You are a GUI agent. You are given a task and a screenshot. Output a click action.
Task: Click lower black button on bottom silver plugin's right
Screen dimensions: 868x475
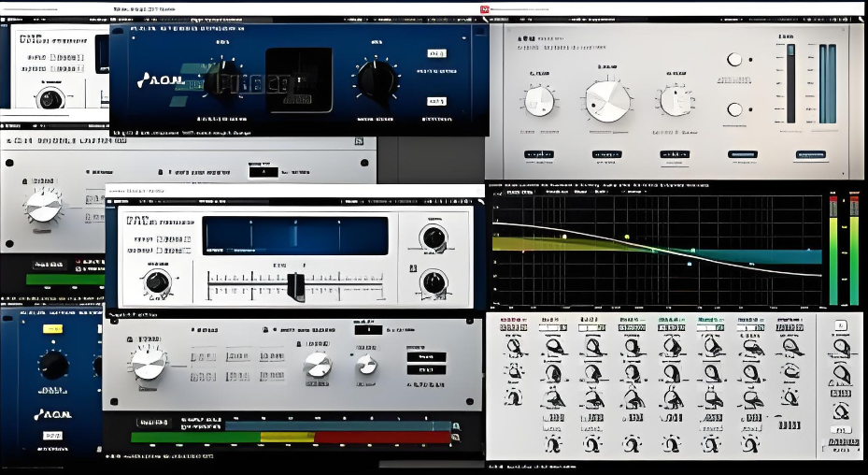click(426, 369)
